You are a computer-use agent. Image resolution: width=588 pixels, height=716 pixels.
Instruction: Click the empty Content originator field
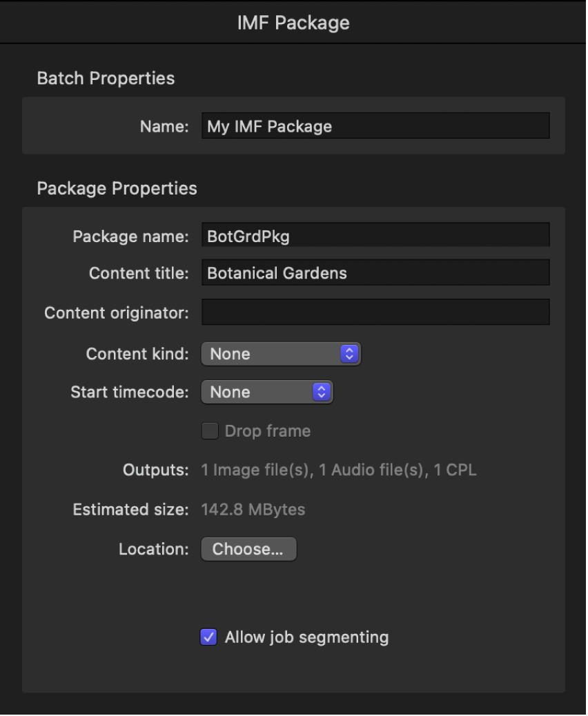pos(376,312)
